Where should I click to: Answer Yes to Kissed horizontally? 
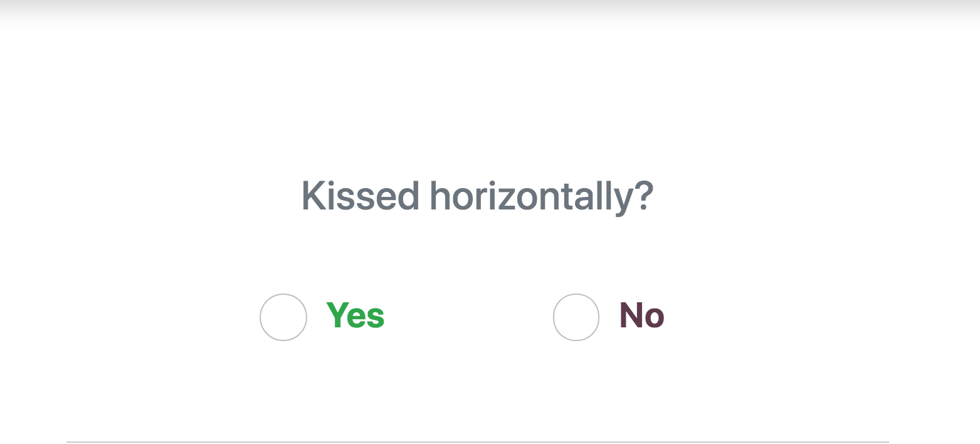tap(283, 317)
